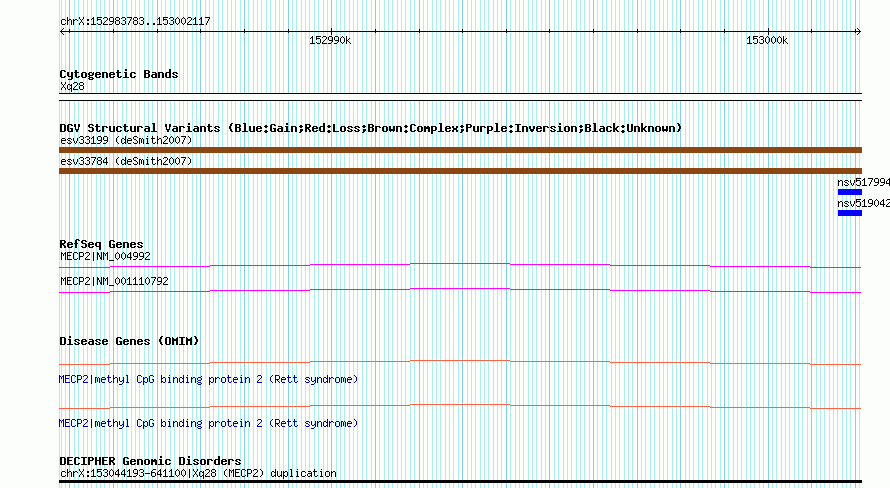Click the esv33199 brown structural variant bar

(460, 150)
